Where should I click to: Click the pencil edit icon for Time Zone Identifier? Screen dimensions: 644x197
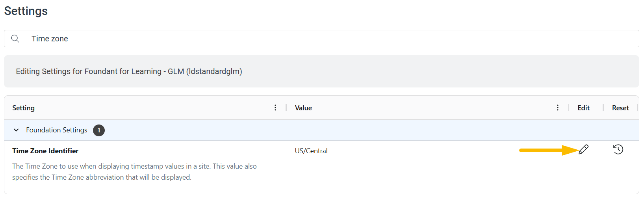click(x=583, y=150)
